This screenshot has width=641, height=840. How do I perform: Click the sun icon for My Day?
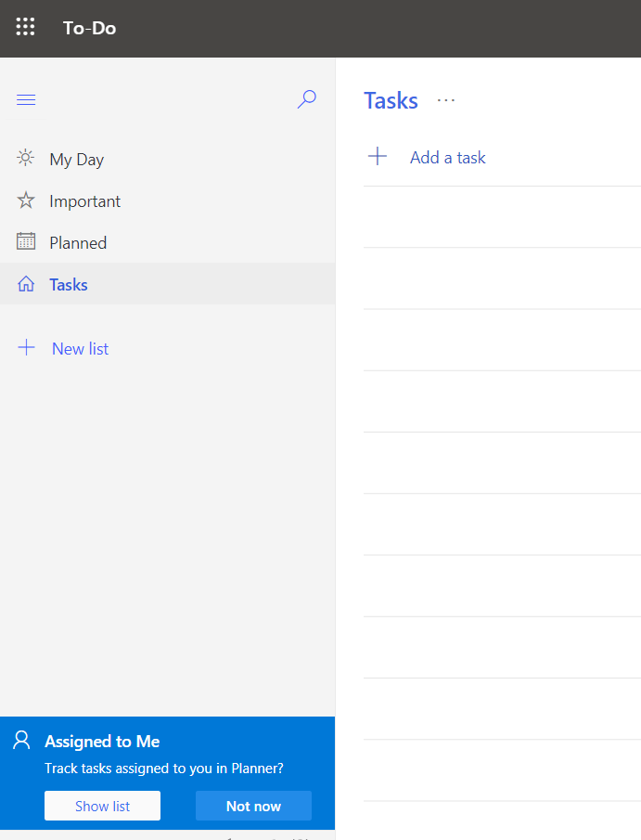(x=26, y=158)
